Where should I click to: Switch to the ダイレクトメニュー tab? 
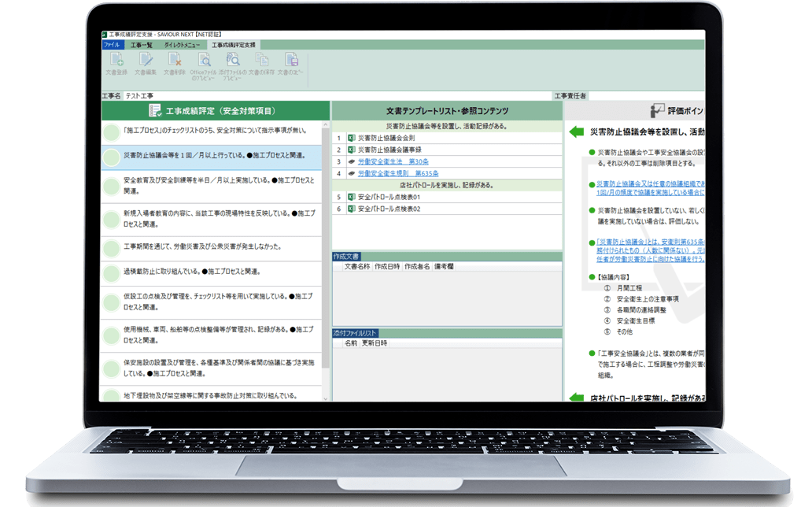pyautogui.click(x=181, y=45)
